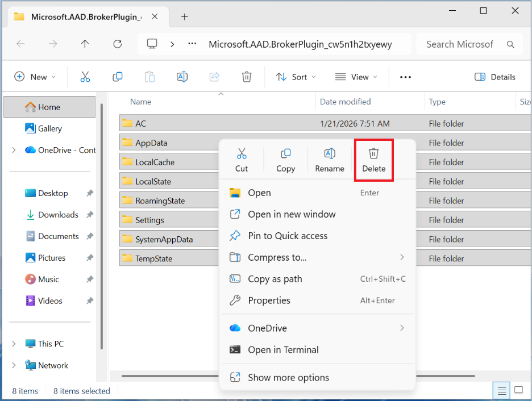The image size is (532, 401).
Task: Click the Back navigation arrow
Action: [20, 44]
